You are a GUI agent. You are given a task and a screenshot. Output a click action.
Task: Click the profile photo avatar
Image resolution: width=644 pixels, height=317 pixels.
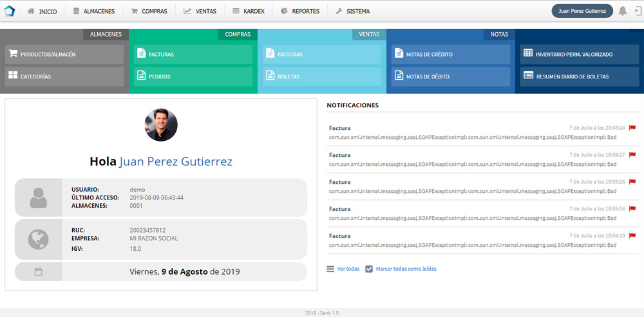[161, 125]
